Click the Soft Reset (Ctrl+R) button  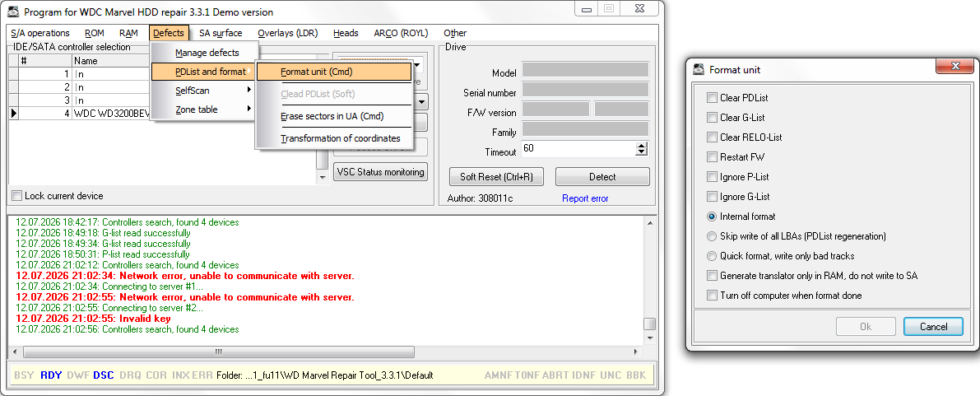(496, 177)
